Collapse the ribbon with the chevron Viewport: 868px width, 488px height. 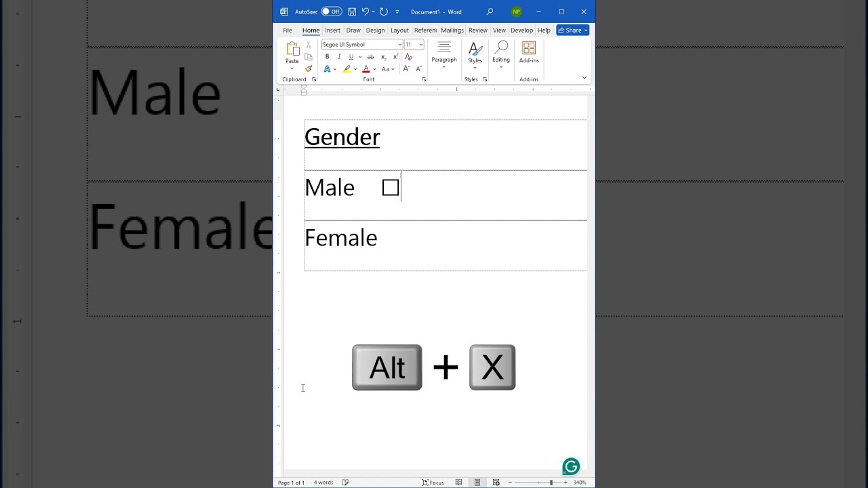(x=585, y=78)
